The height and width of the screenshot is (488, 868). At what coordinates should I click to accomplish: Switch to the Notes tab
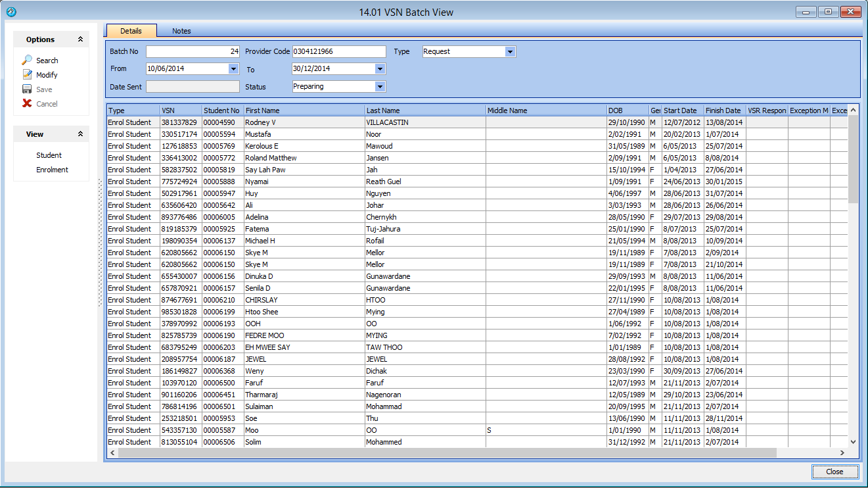(181, 31)
